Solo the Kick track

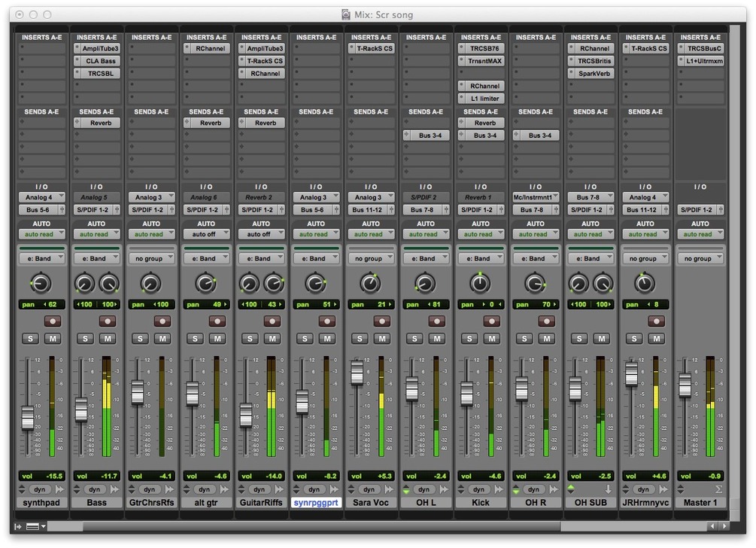[x=469, y=339]
